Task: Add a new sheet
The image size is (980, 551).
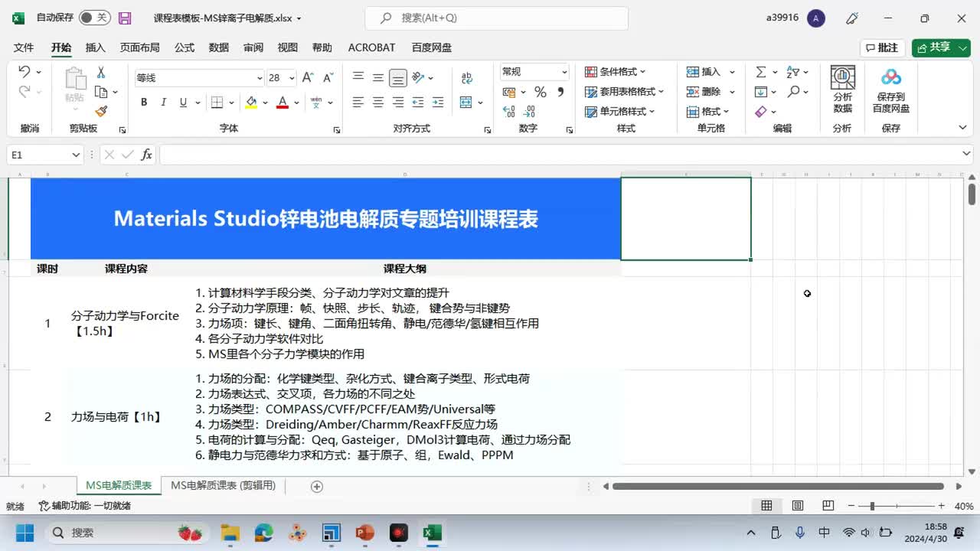Action: [317, 487]
